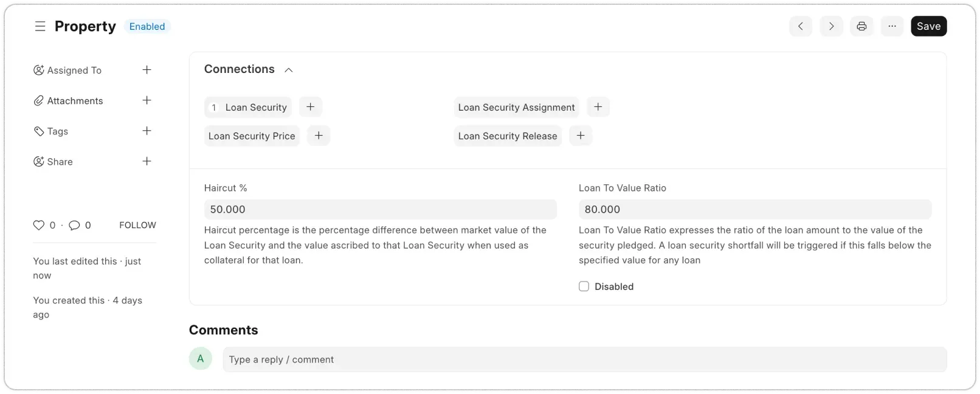Click the comment reply text box
Viewport: 980px width, 394px height.
(x=584, y=359)
